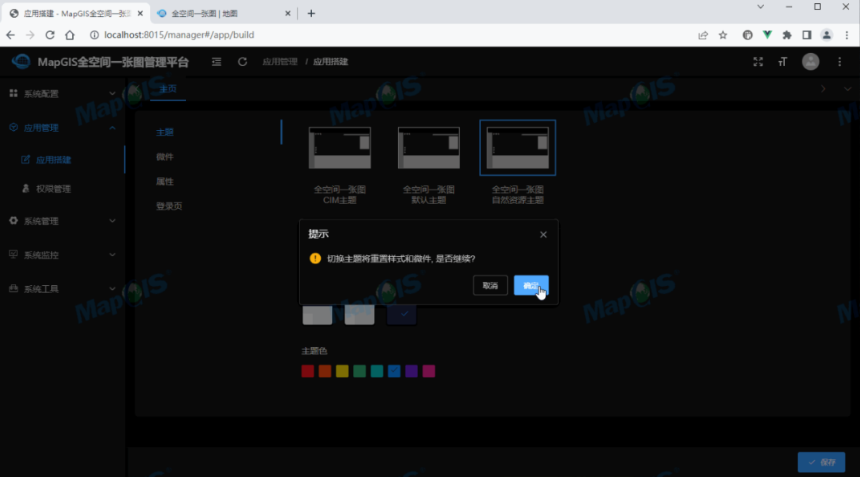
Task: Select the first light style swatch
Action: 317,315
